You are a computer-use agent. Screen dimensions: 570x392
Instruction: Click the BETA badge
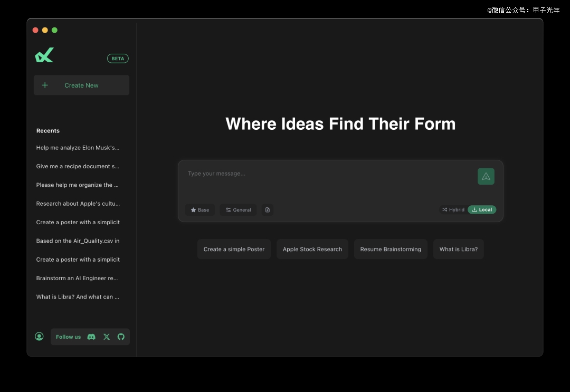pos(118,59)
